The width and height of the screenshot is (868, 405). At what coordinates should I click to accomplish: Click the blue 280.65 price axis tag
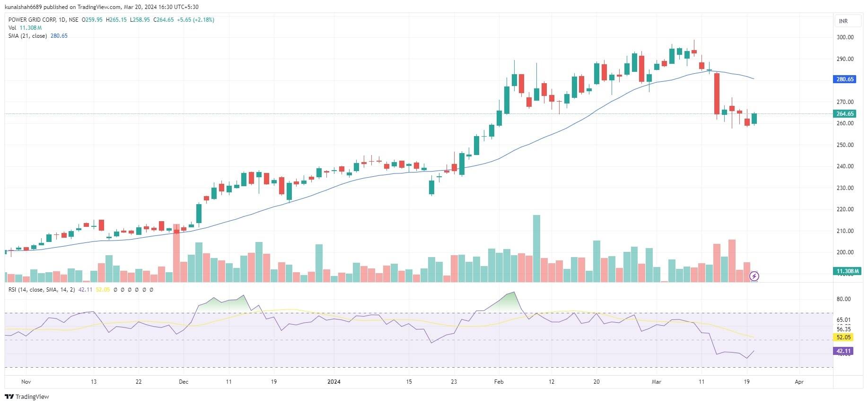(x=845, y=79)
